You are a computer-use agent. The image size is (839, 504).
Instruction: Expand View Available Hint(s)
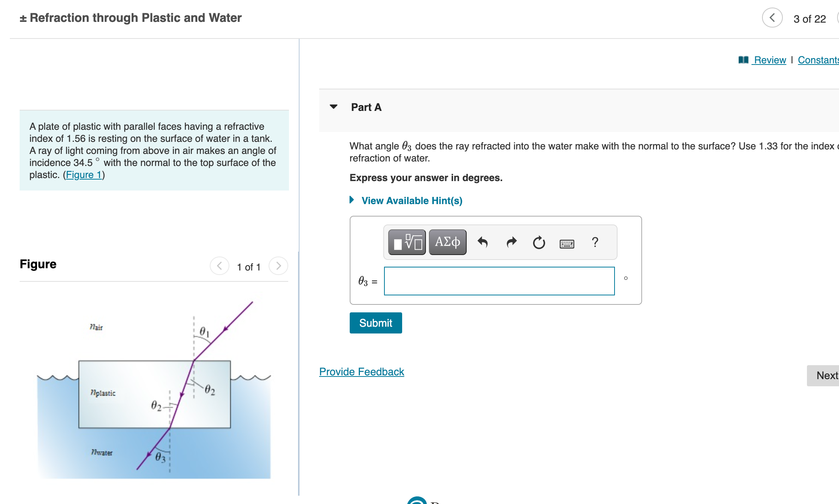412,200
